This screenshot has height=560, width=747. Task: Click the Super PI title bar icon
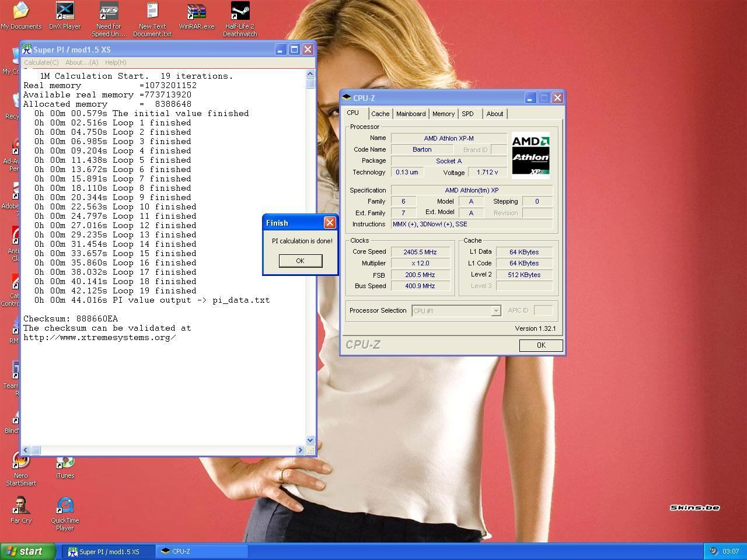pos(26,50)
